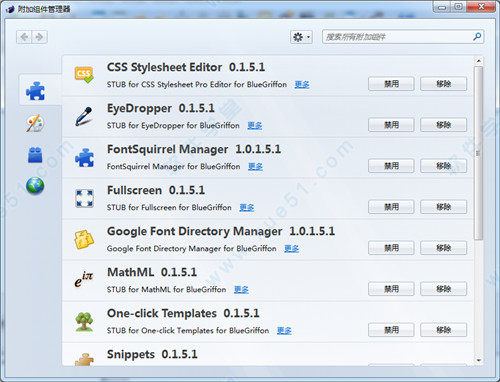The height and width of the screenshot is (382, 500).
Task: Select the Snippets add-on icon
Action: pos(84,359)
